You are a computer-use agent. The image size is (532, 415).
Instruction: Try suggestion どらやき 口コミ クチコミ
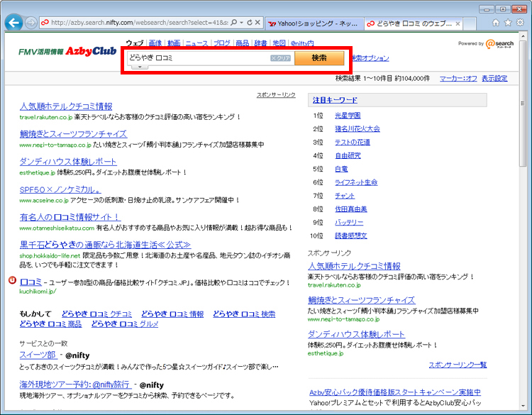point(96,314)
